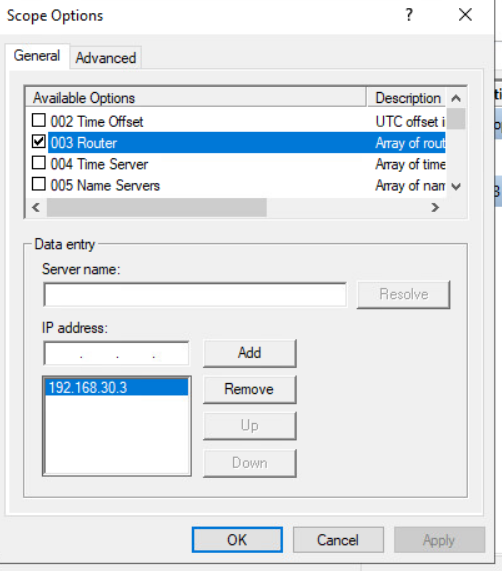The width and height of the screenshot is (502, 571).
Task: Cancel the scope options changes
Action: click(x=338, y=540)
